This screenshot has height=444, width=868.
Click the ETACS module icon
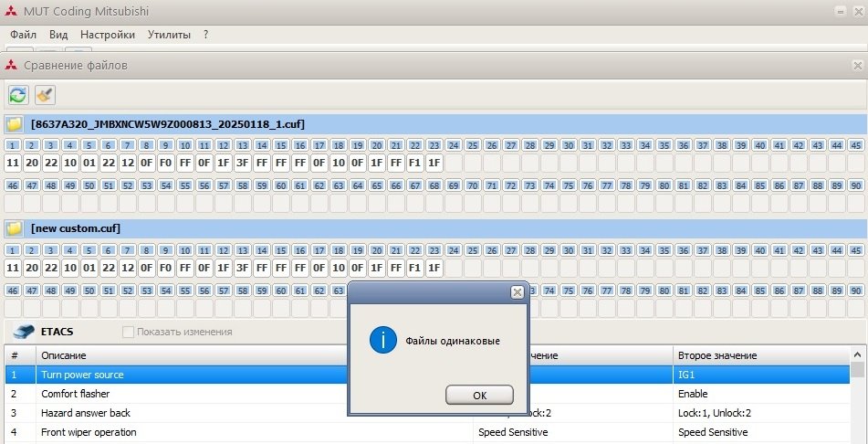(23, 332)
